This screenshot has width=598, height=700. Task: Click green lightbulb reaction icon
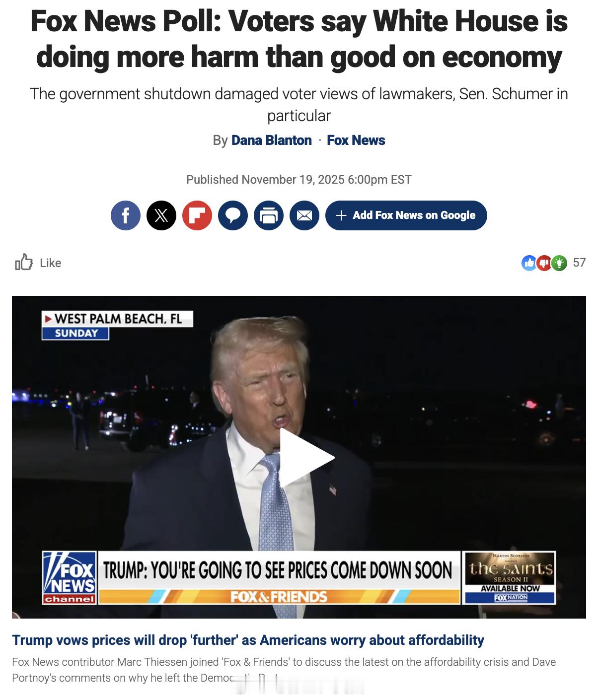point(559,263)
